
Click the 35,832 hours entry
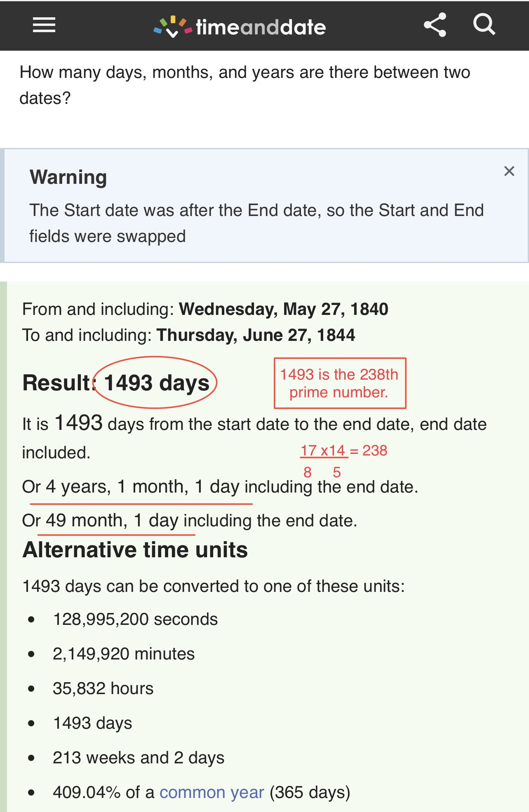[x=103, y=688]
